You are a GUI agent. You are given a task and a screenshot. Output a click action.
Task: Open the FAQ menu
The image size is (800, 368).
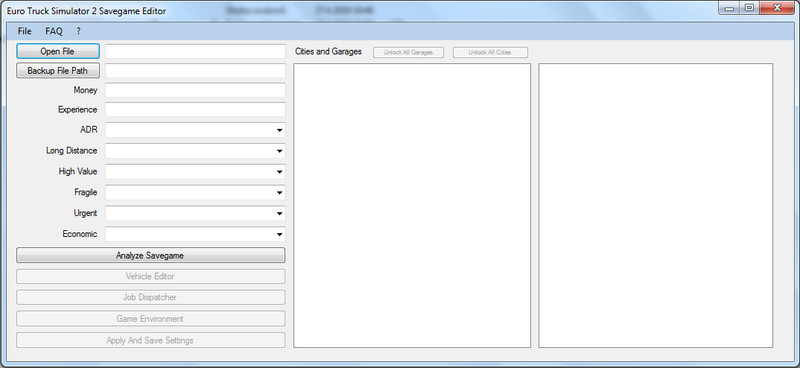coord(54,31)
